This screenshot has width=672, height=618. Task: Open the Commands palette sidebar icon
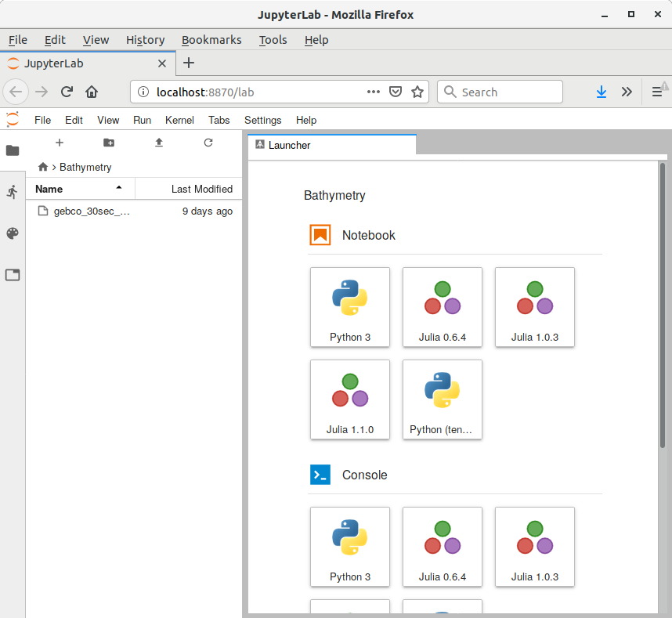click(13, 233)
